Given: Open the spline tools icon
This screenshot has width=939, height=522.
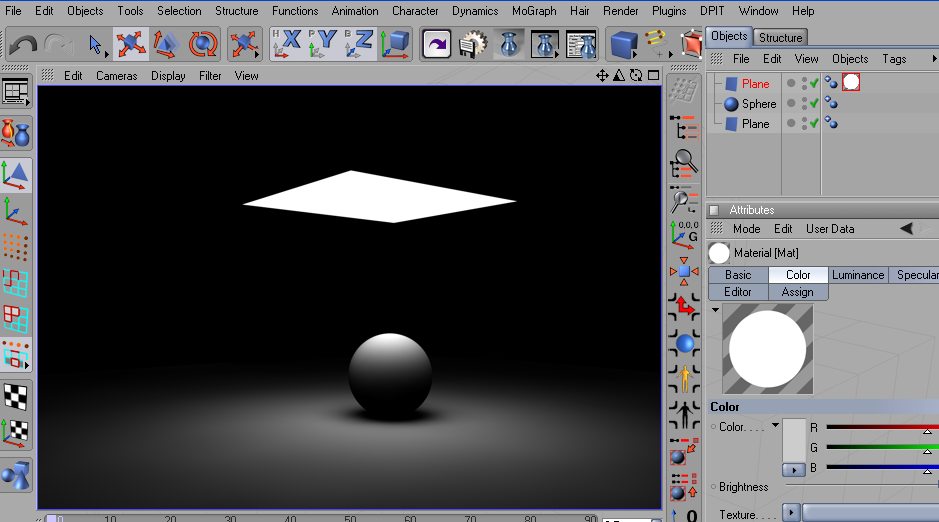Looking at the screenshot, I should 658,44.
